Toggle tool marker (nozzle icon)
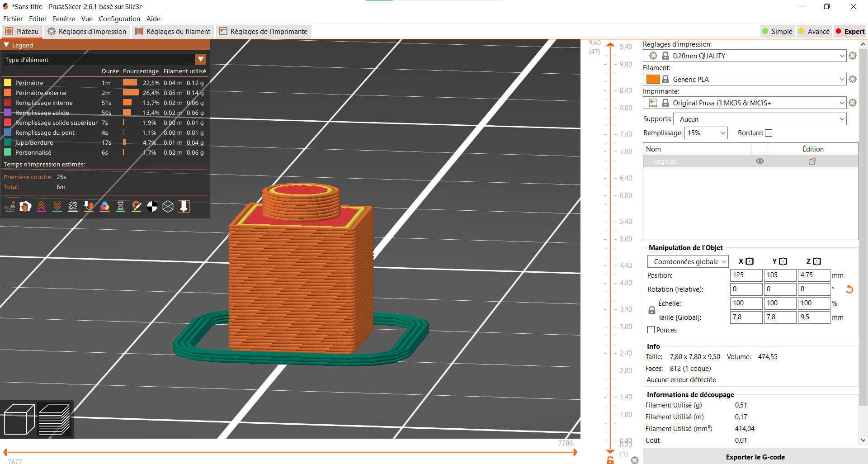Image resolution: width=868 pixels, height=464 pixels. tap(184, 207)
